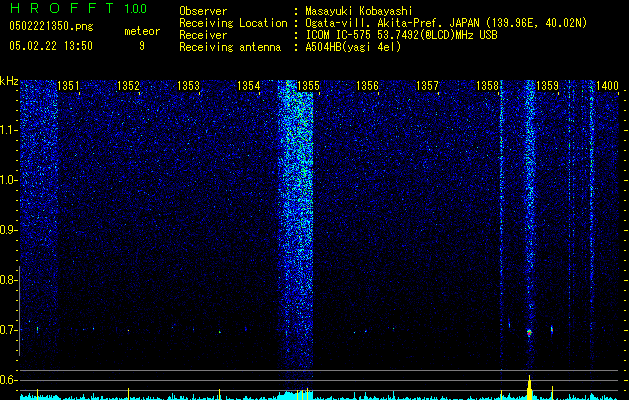Image resolution: width=629 pixels, height=400 pixels.
Task: Click the 1353 time axis label
Action: [x=188, y=86]
